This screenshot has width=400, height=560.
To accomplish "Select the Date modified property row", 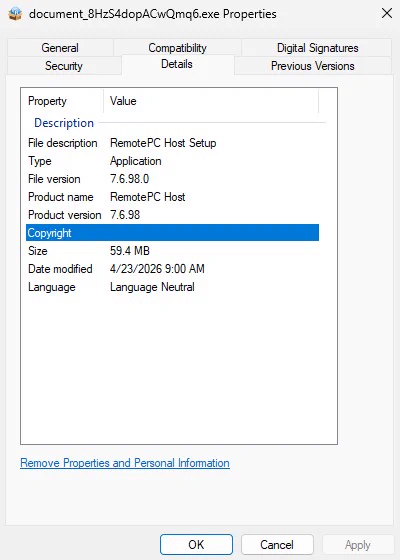I will point(172,269).
